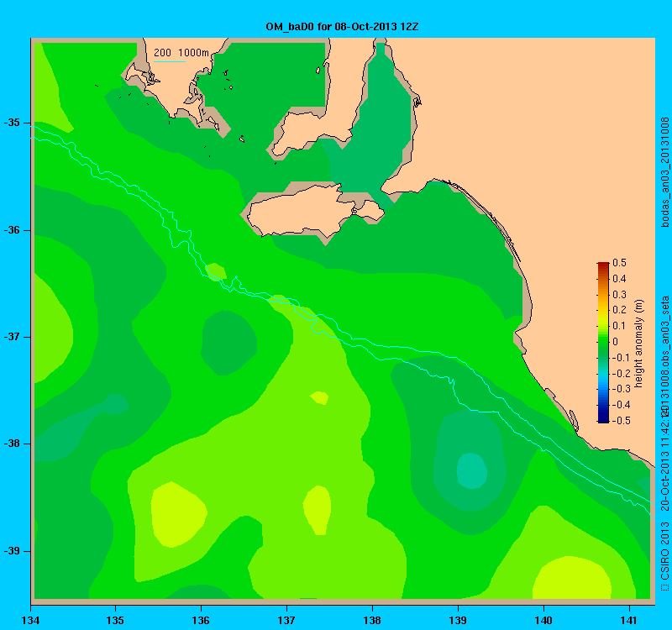Image resolution: width=672 pixels, height=630 pixels.
Task: Click the 0.3 value on the color scale
Action: click(x=619, y=295)
